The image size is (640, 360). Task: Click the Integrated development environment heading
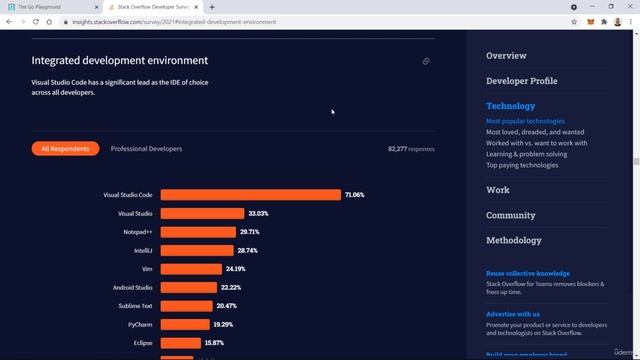click(120, 60)
